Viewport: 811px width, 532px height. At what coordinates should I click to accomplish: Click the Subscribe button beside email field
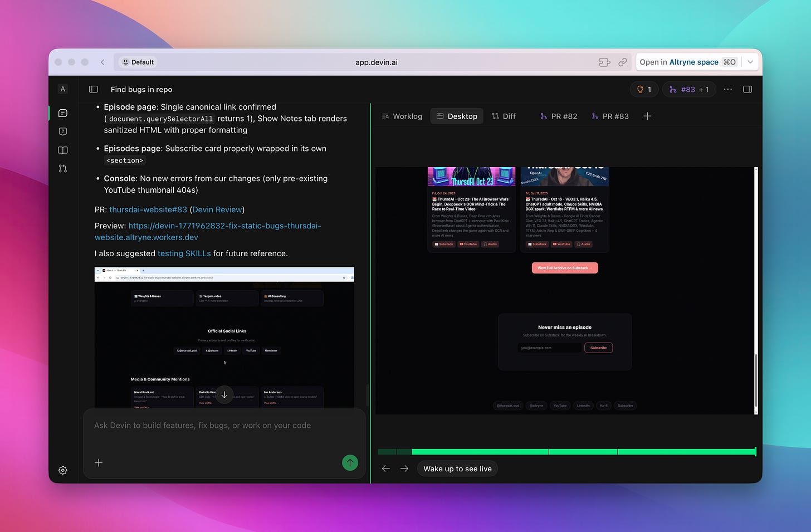tap(598, 348)
